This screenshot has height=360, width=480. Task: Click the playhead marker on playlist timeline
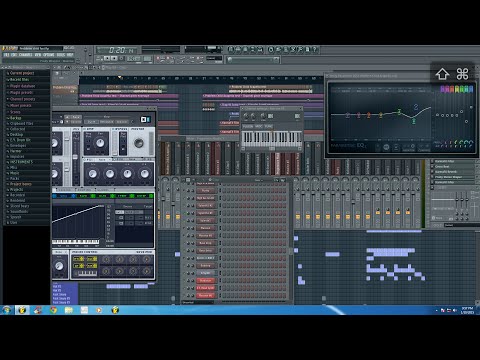click(x=120, y=77)
